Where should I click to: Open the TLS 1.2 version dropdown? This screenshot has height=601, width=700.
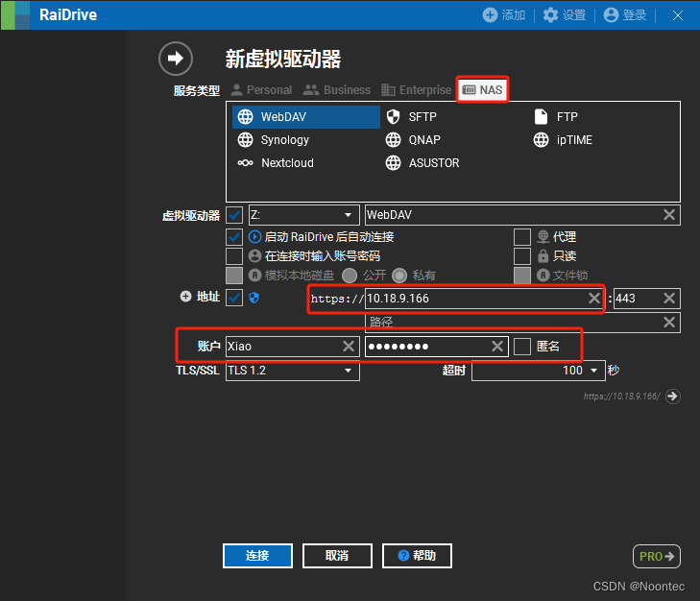pyautogui.click(x=293, y=371)
